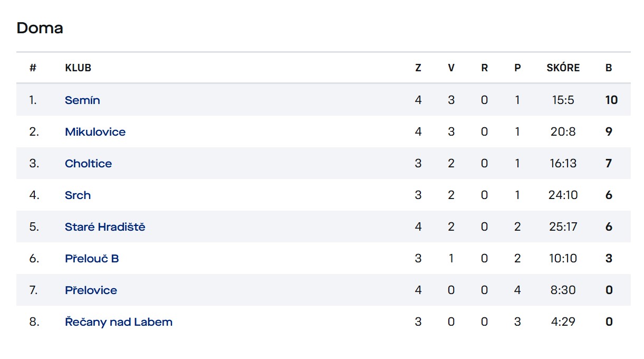Click the SKÓRE column header
This screenshot has height=359, width=644.
563,68
